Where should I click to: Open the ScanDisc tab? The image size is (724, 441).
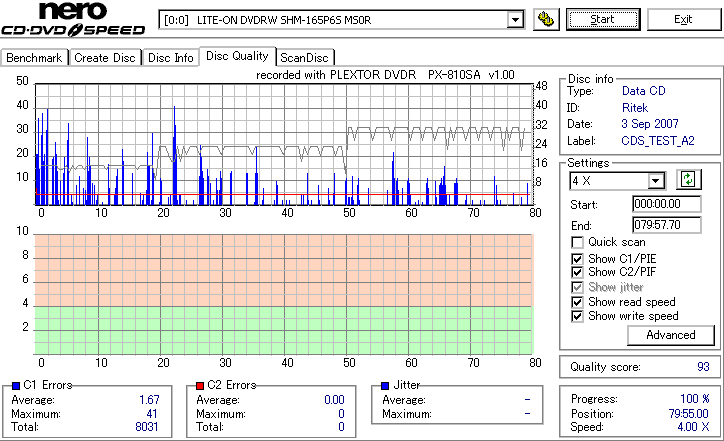304,58
